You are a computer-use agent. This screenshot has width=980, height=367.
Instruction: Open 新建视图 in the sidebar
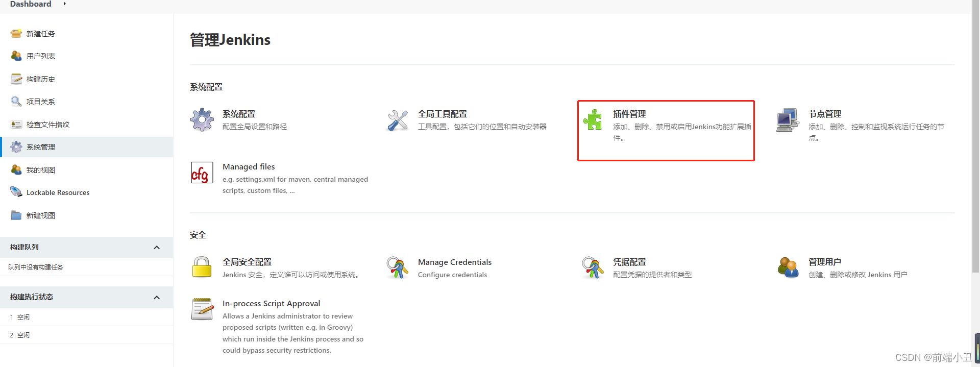(x=41, y=215)
